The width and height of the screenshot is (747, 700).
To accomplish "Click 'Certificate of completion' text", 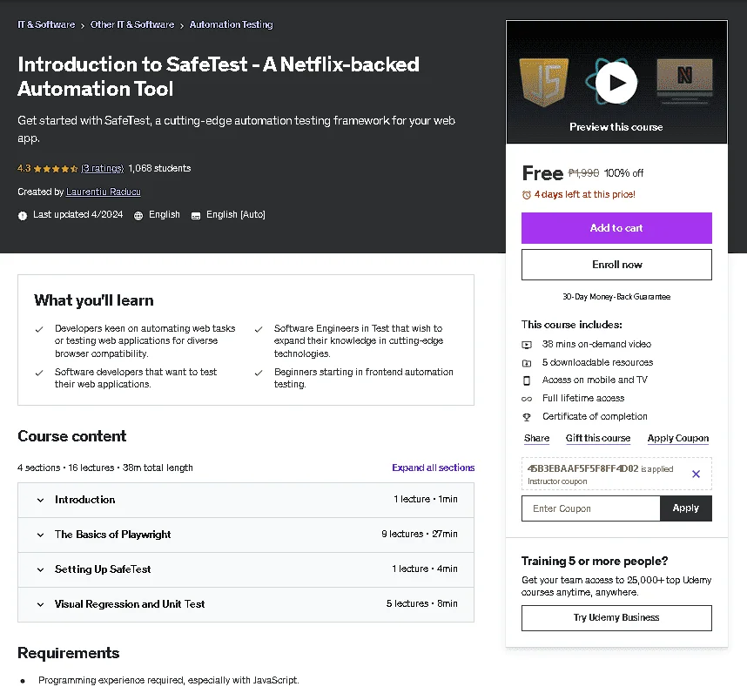I will (x=595, y=416).
